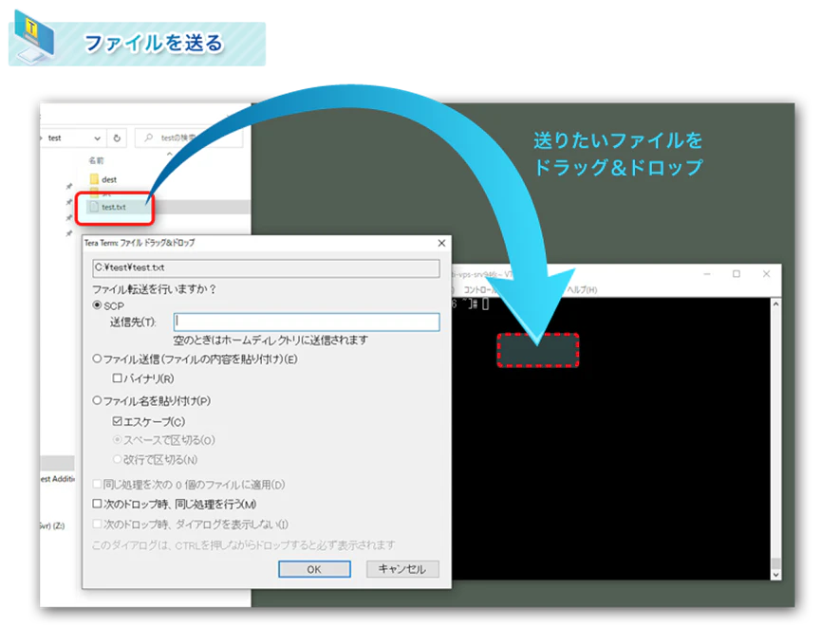Click the terminal scrollbar thumb
Screen dimensions: 840x644
click(775, 563)
